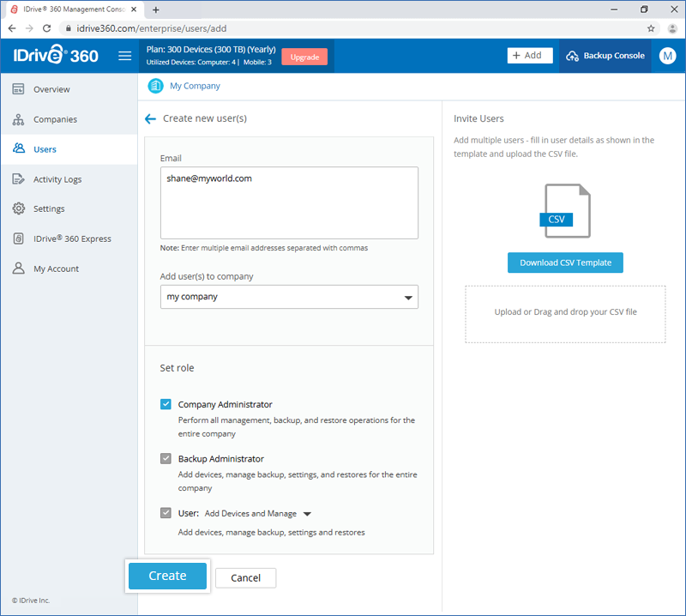Click the Backup Administrator label

click(x=221, y=459)
